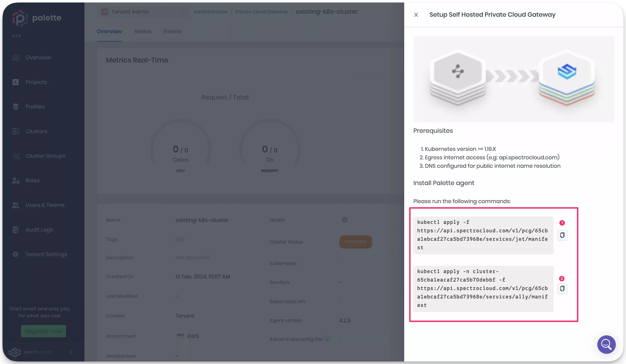The width and height of the screenshot is (626, 364).
Task: Switch to the Nodes tab
Action: (x=142, y=31)
